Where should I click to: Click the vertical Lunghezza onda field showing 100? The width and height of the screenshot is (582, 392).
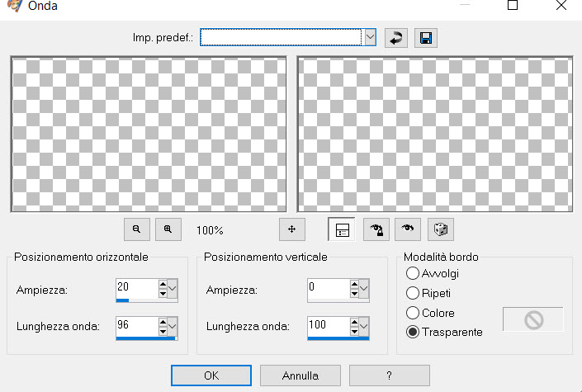[x=329, y=326]
